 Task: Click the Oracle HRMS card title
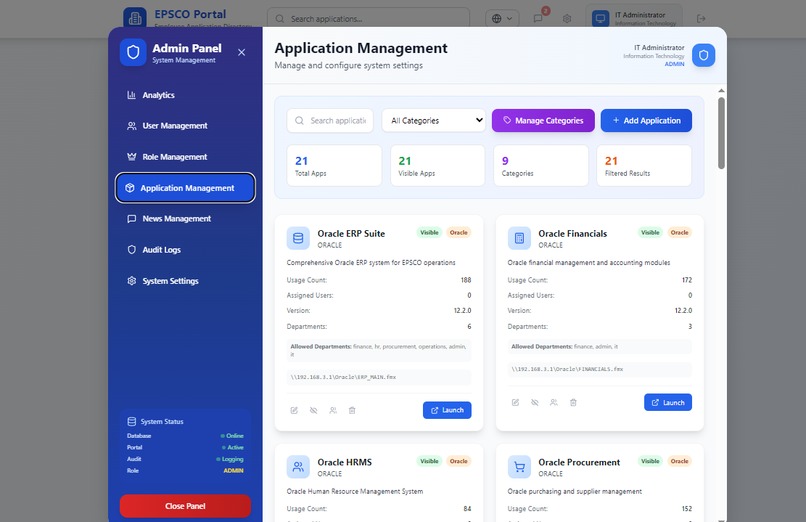click(344, 462)
